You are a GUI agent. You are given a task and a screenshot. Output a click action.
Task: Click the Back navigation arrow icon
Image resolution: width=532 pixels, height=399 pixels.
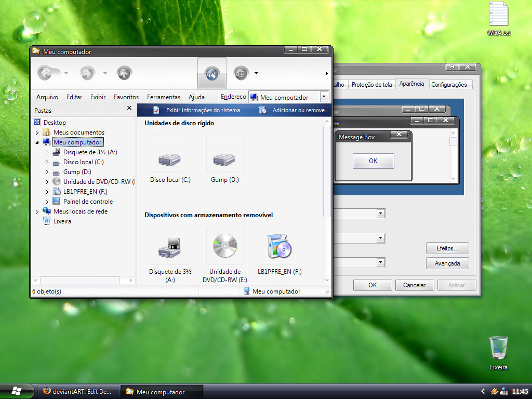[x=45, y=74]
